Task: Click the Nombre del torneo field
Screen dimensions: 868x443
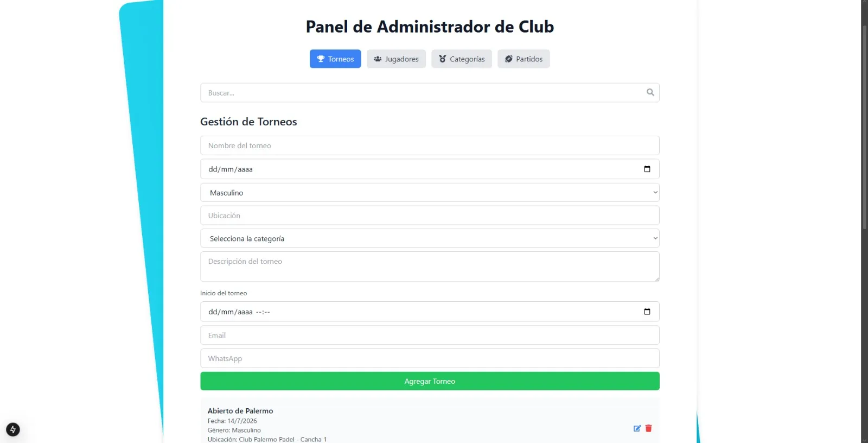Action: [x=430, y=145]
